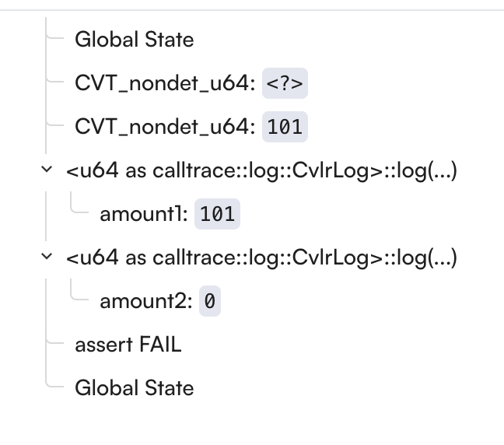
Task: Collapse the log call containing amount2
Action: coord(47,257)
